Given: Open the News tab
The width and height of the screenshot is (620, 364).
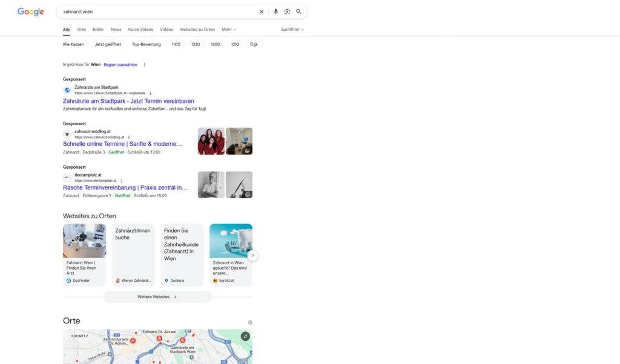Looking at the screenshot, I should click(x=116, y=30).
